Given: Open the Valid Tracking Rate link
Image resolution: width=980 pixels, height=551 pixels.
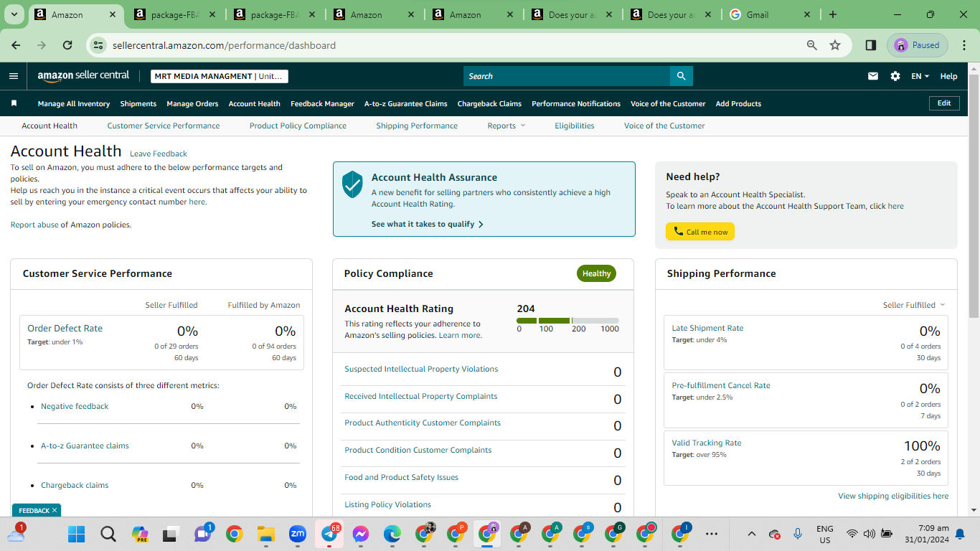Looking at the screenshot, I should tap(707, 443).
